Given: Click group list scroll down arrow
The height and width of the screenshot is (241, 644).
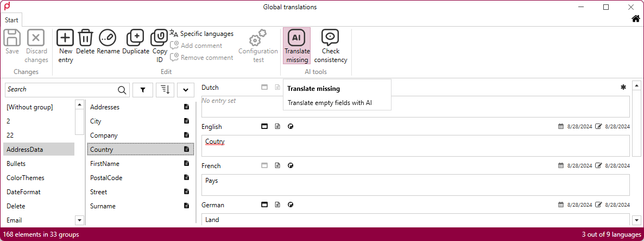Looking at the screenshot, I should 79,220.
